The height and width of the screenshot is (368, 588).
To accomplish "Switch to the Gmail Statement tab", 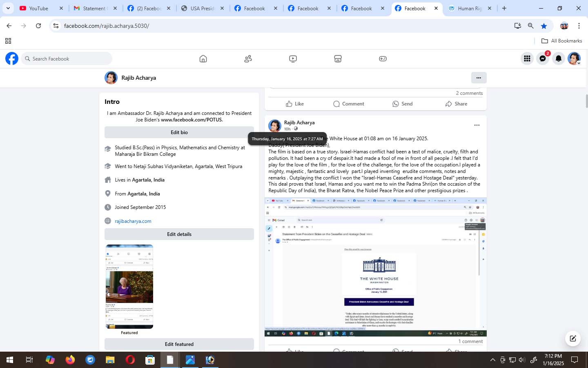I will tap(94, 8).
